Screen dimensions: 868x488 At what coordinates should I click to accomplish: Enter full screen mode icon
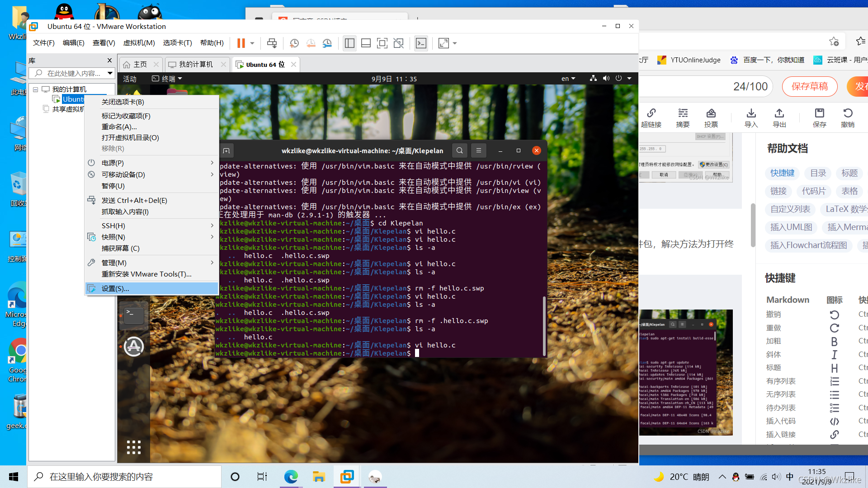[x=382, y=43]
